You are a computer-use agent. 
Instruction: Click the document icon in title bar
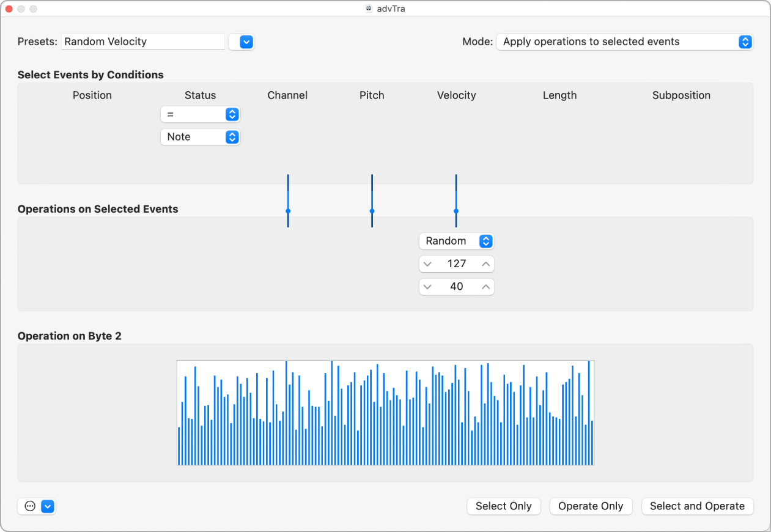click(x=369, y=9)
